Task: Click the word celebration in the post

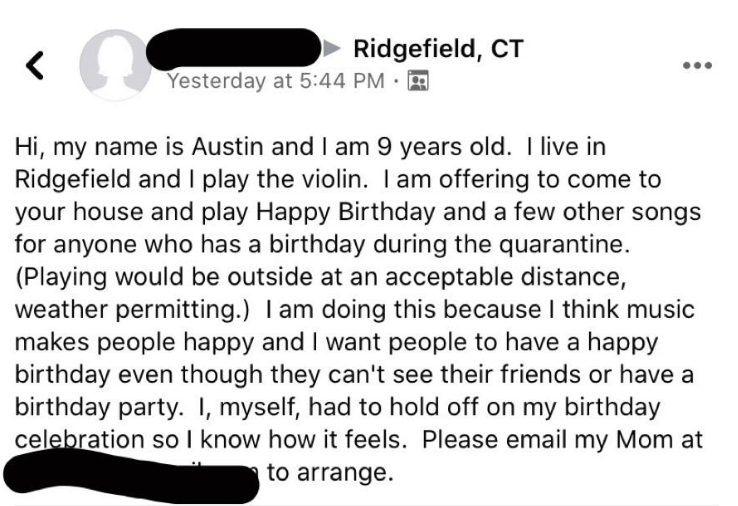Action: pos(80,439)
